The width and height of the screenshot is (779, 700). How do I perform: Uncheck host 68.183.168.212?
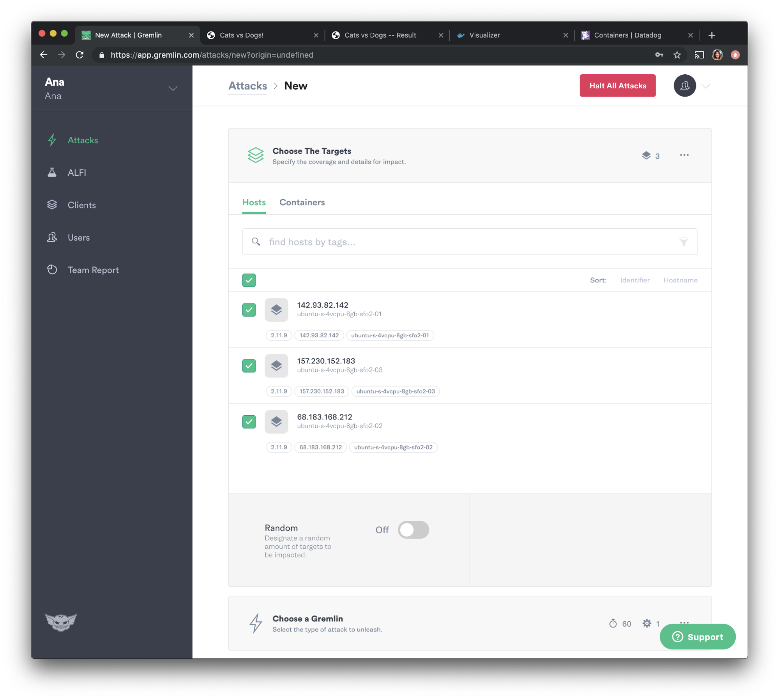click(249, 421)
